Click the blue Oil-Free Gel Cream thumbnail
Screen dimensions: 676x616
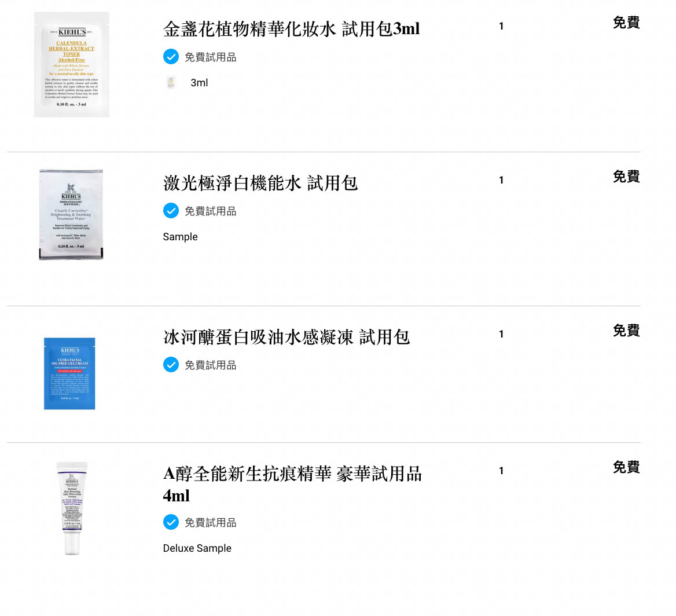point(69,373)
